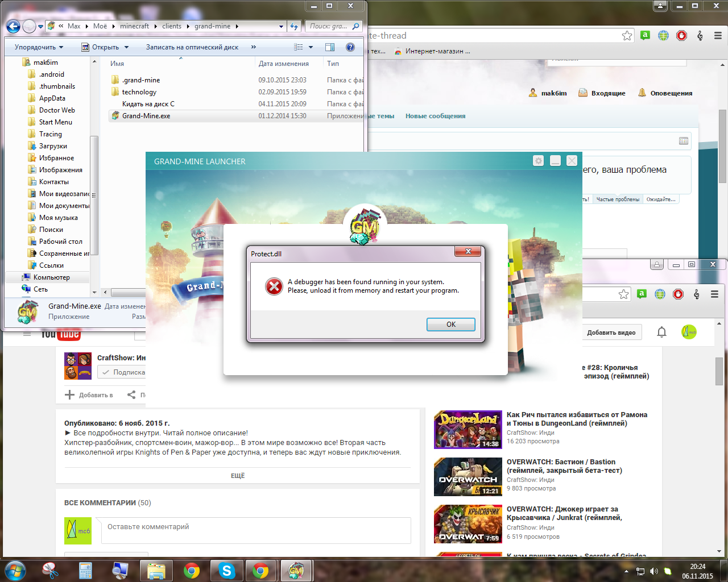Select Grand-Mine.exe file
Viewport: 728px width, 582px height.
[146, 116]
